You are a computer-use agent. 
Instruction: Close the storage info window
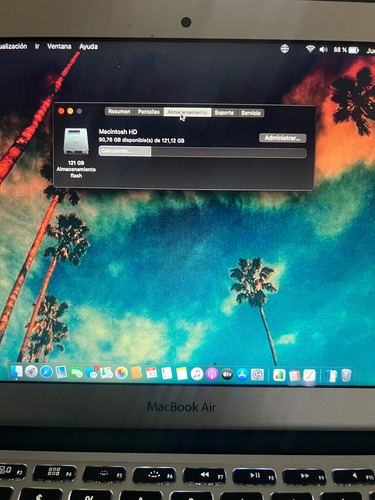61,111
